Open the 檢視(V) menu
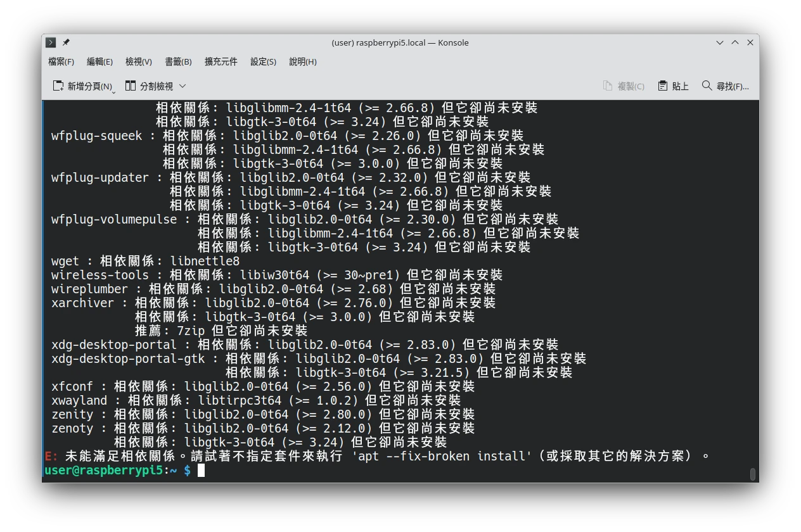 (138, 62)
